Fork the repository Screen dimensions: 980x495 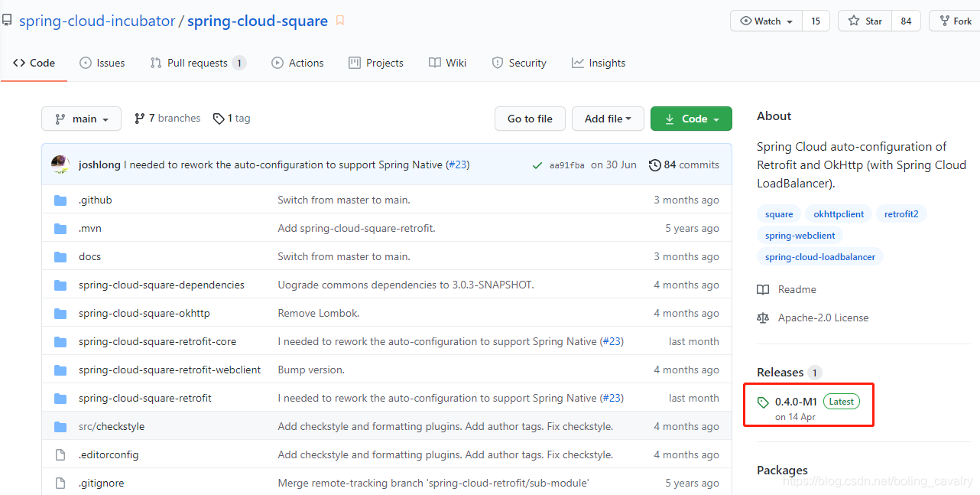[x=954, y=21]
